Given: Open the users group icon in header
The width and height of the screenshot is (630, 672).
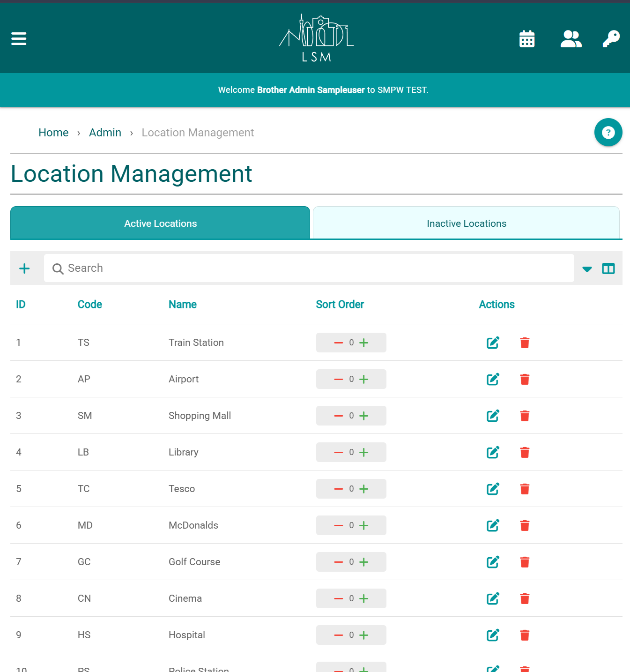Looking at the screenshot, I should (x=571, y=39).
